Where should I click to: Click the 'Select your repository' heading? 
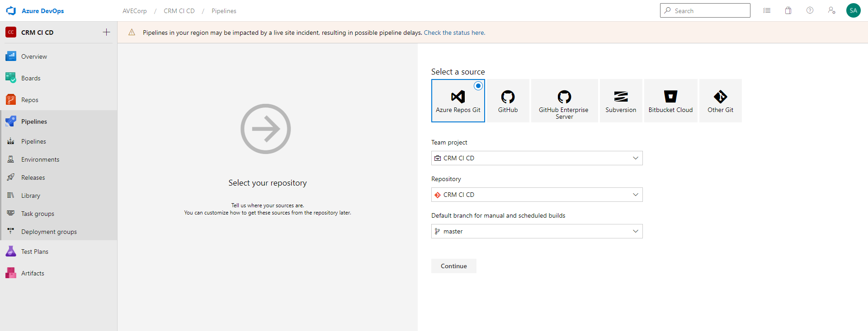[x=268, y=183]
